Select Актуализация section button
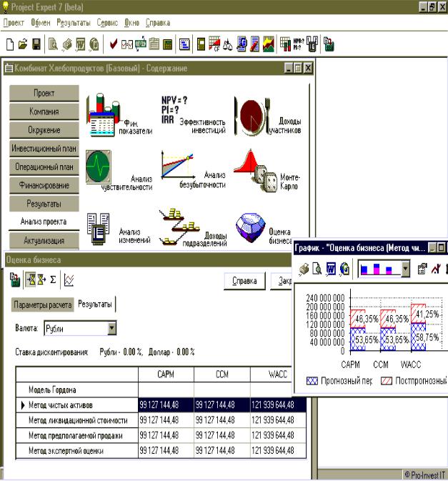Image resolution: width=448 pixels, height=481 pixels. point(44,240)
